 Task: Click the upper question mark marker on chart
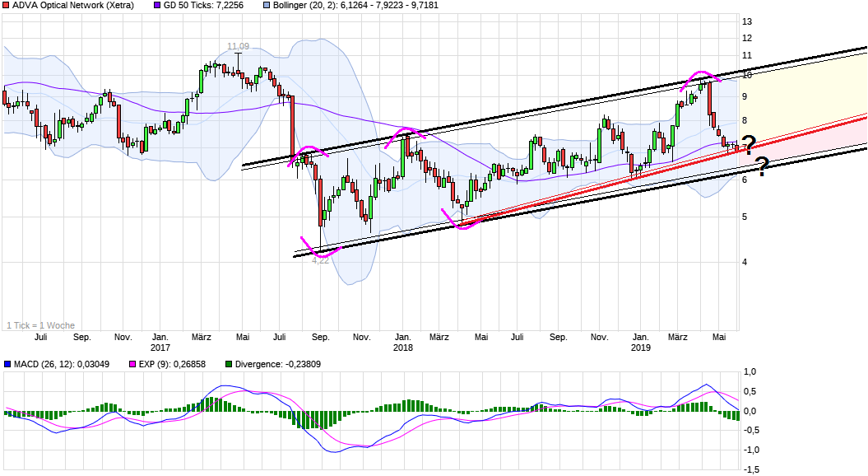[748, 146]
